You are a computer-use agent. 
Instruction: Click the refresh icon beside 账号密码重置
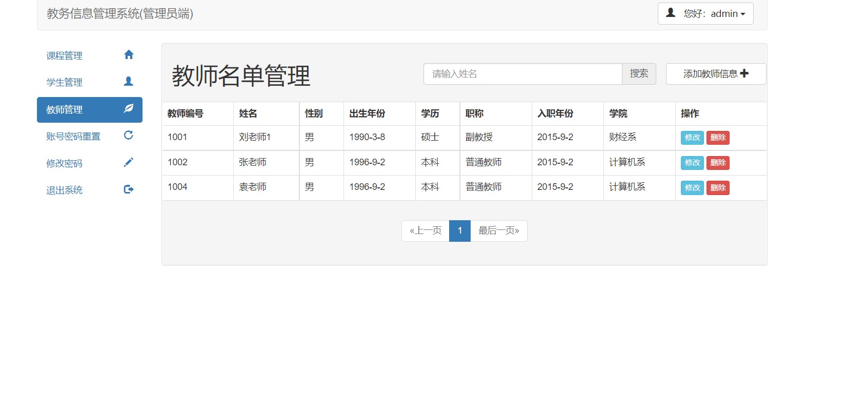tap(129, 135)
